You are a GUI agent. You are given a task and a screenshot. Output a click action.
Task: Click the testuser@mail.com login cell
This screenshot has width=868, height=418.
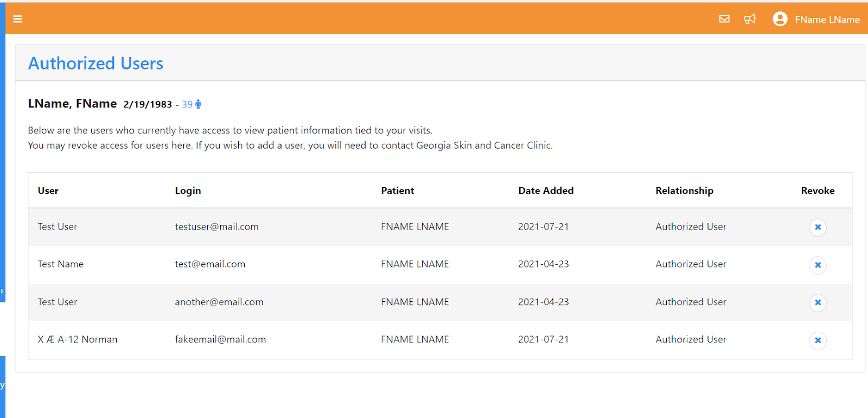click(216, 226)
